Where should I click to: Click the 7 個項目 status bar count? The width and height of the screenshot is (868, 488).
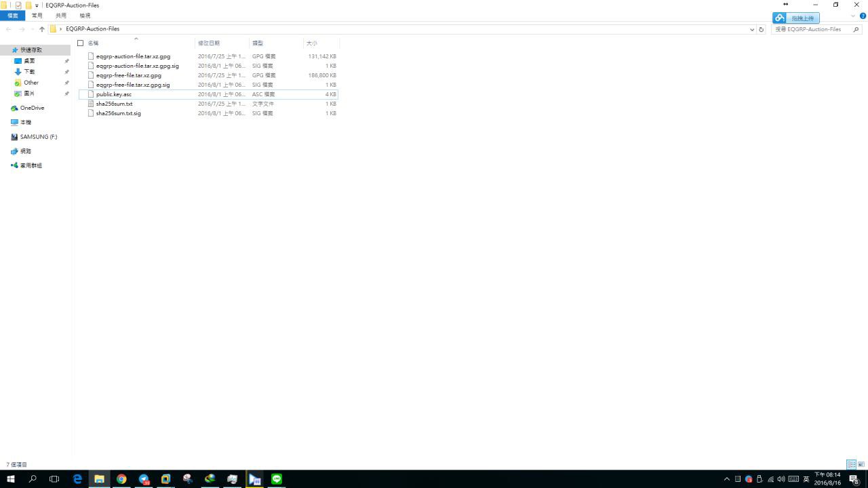[17, 465]
